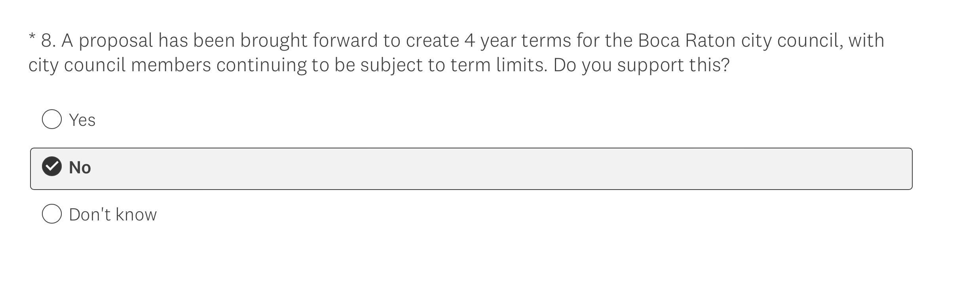Select the Yes radio button circle
This screenshot has width=980, height=281.
coord(52,120)
